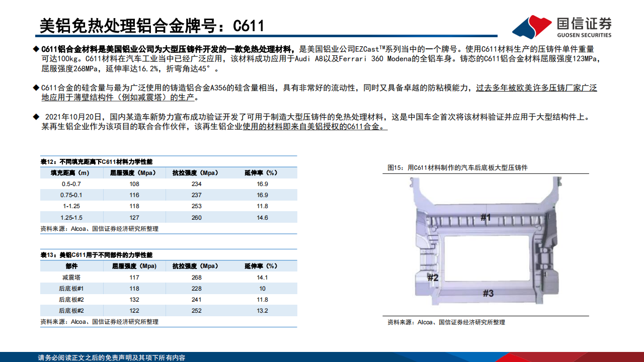The height and width of the screenshot is (362, 644).
Task: Click tensile strength 253 value
Action: (196, 206)
